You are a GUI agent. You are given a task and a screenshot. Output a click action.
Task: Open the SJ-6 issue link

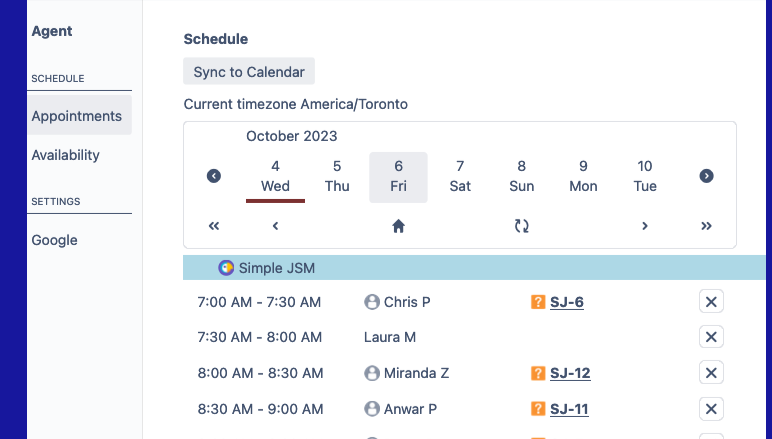click(x=567, y=302)
